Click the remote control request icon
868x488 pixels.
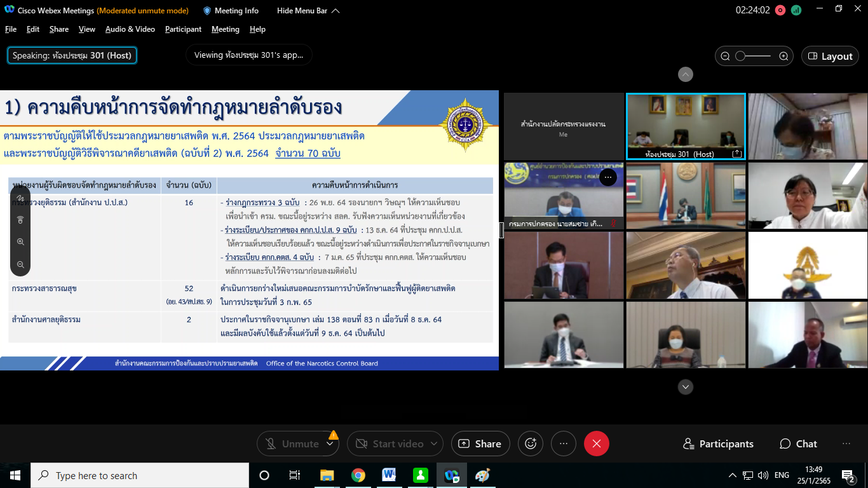coord(20,220)
